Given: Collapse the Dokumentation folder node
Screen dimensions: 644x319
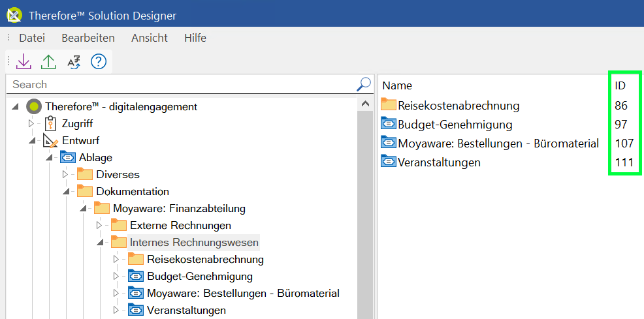Looking at the screenshot, I should click(67, 192).
